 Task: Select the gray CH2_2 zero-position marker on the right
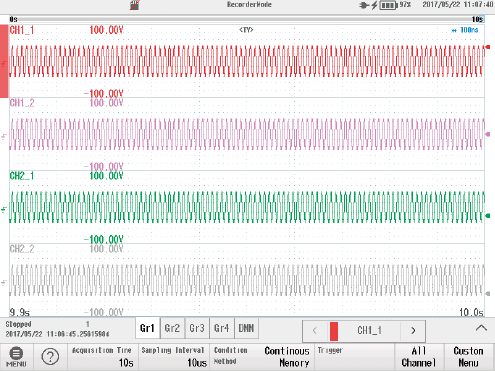[488, 294]
